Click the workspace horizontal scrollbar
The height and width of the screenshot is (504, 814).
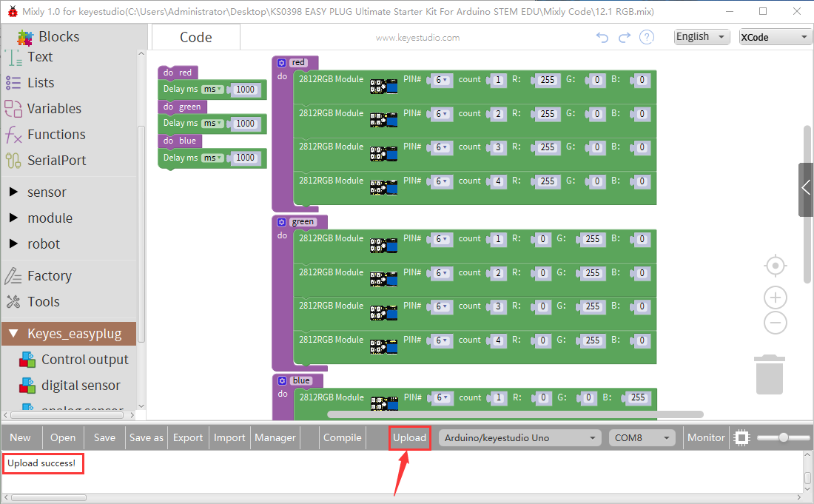[x=515, y=414]
